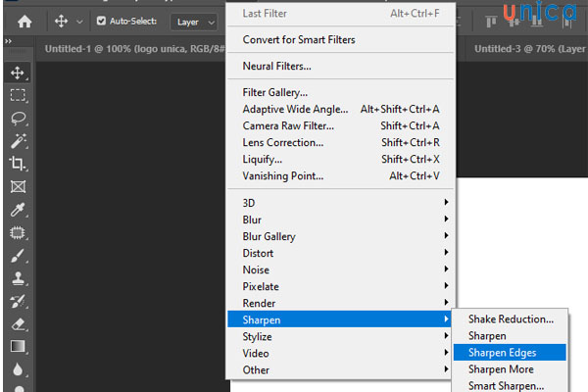
Task: Select the Eraser tool
Action: click(18, 322)
